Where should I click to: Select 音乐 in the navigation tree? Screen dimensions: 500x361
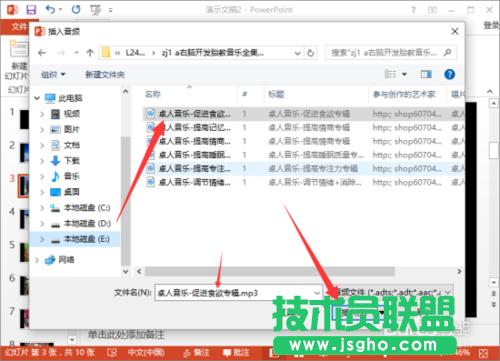point(71,176)
